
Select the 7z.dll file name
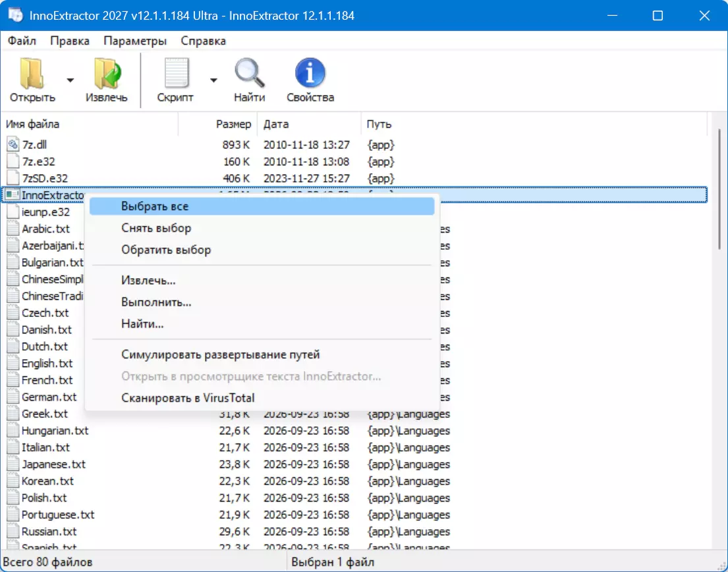[34, 145]
